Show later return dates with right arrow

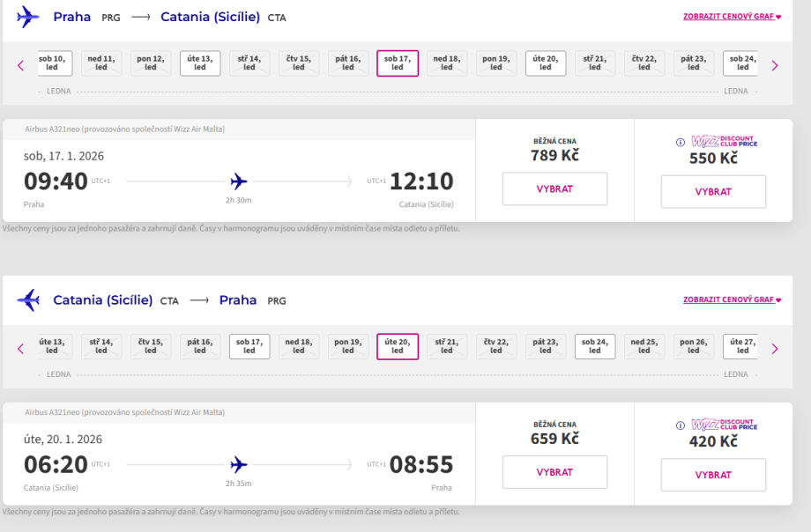pyautogui.click(x=775, y=348)
